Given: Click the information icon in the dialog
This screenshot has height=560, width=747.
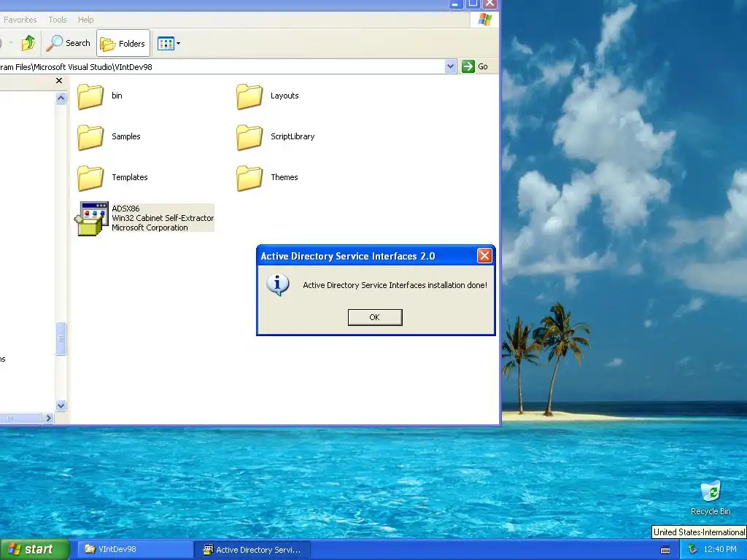Looking at the screenshot, I should [x=278, y=285].
